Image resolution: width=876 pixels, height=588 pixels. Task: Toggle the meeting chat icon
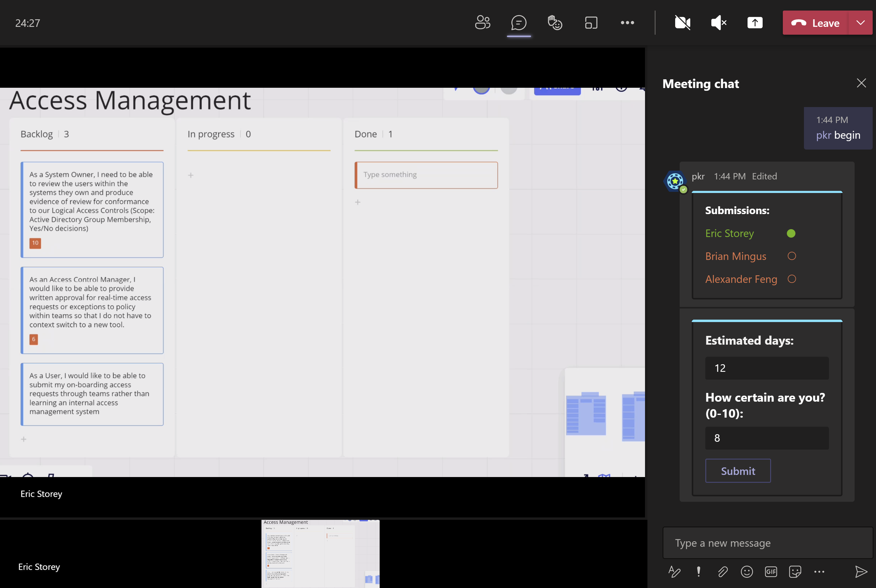point(519,23)
